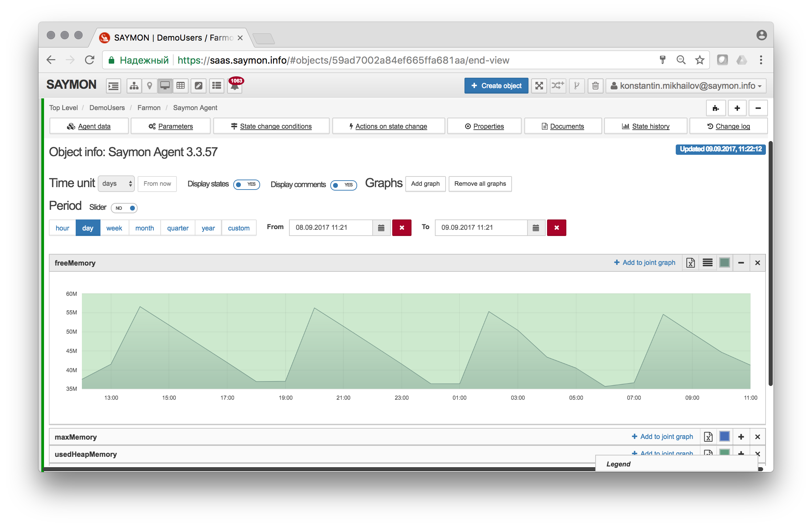Click the fullscreen expand icon
This screenshot has width=812, height=527.
click(539, 86)
